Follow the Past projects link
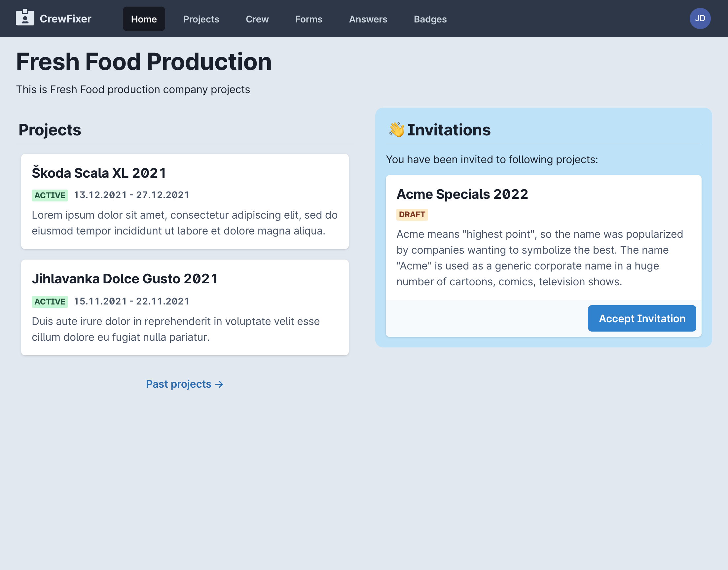 [x=184, y=384]
